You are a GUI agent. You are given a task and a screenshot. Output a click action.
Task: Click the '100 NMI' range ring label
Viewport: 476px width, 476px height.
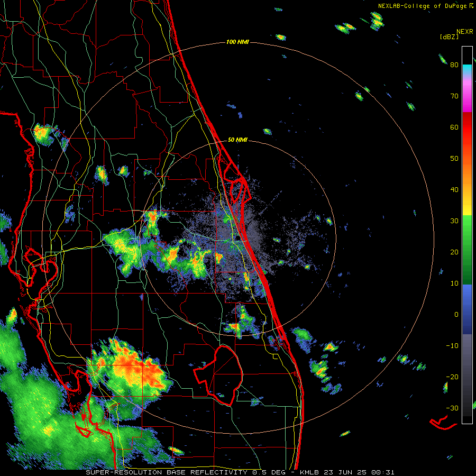(237, 42)
